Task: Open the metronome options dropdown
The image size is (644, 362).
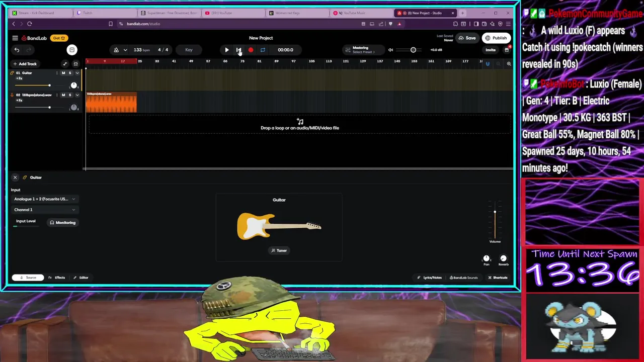Action: pos(125,50)
